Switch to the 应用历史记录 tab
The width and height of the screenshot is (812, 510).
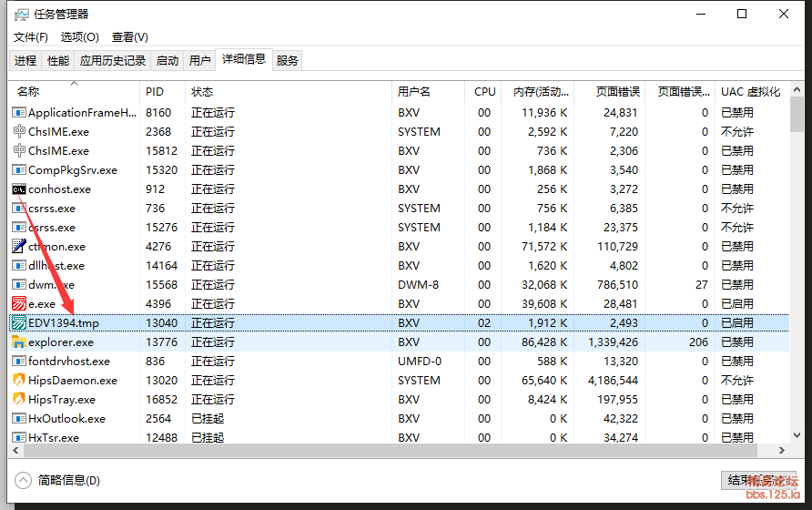pos(113,61)
